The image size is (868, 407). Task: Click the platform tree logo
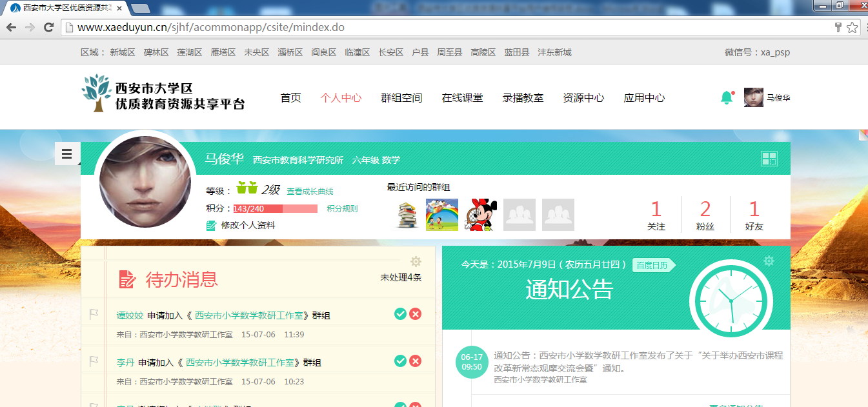(x=97, y=92)
